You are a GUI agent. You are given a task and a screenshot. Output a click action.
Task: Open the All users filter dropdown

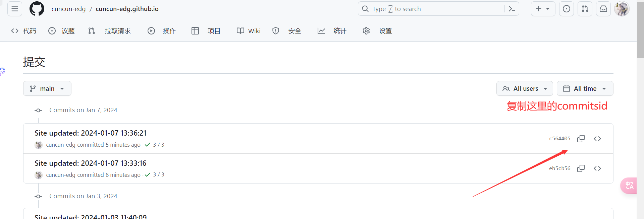coord(525,89)
